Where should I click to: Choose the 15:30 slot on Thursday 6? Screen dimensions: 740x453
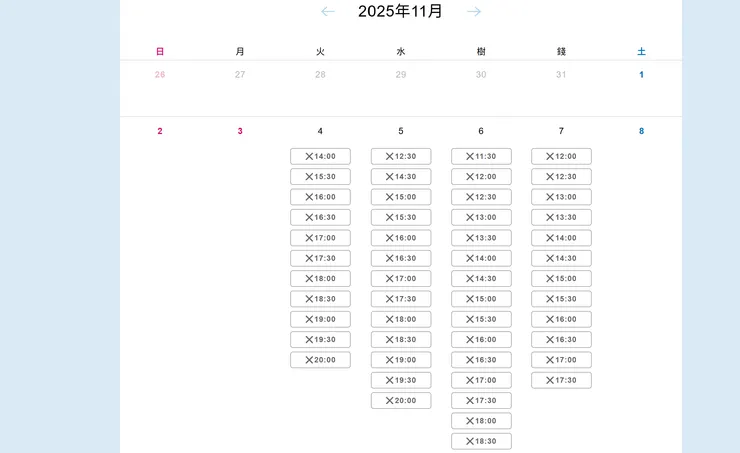[481, 319]
